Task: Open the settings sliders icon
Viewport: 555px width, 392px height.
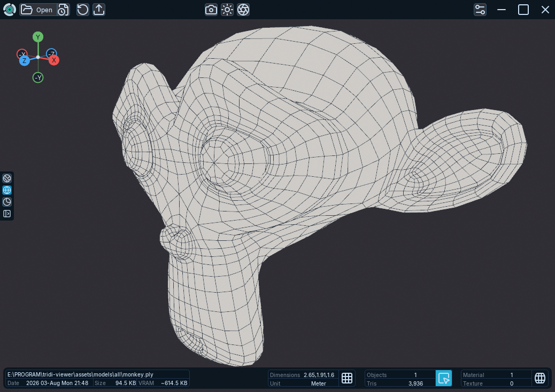Action: [x=480, y=10]
